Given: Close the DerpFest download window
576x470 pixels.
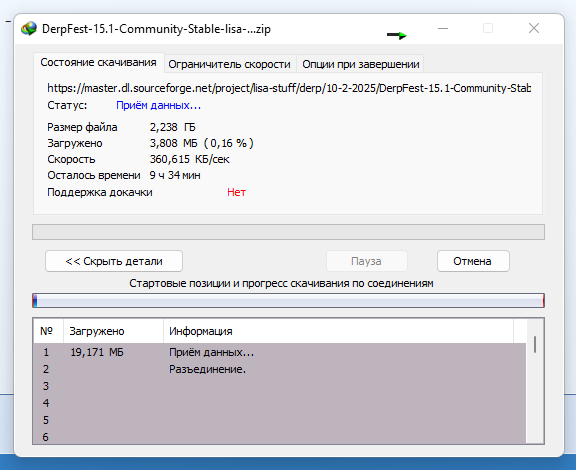Looking at the screenshot, I should (x=534, y=28).
